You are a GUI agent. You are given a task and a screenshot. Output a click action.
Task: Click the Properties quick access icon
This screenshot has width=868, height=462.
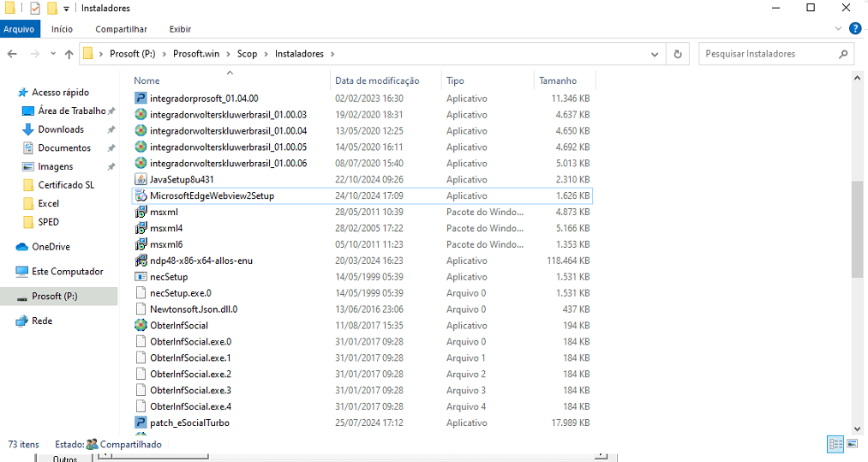point(35,8)
